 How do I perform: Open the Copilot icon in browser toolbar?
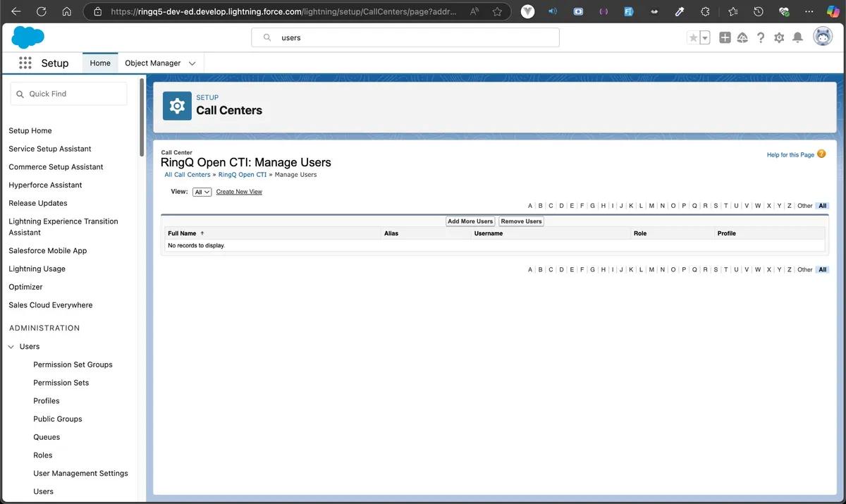point(833,11)
